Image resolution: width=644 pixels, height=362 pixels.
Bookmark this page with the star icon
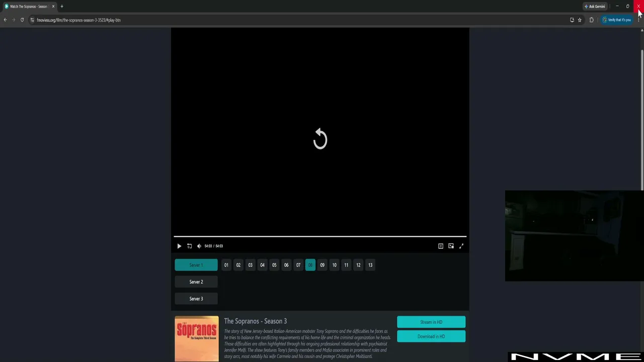tap(580, 20)
